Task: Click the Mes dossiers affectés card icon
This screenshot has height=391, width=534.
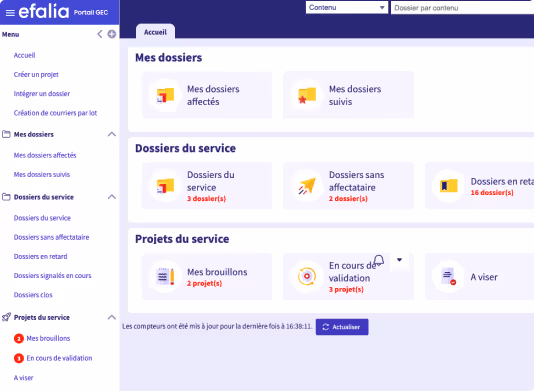Action: point(165,95)
